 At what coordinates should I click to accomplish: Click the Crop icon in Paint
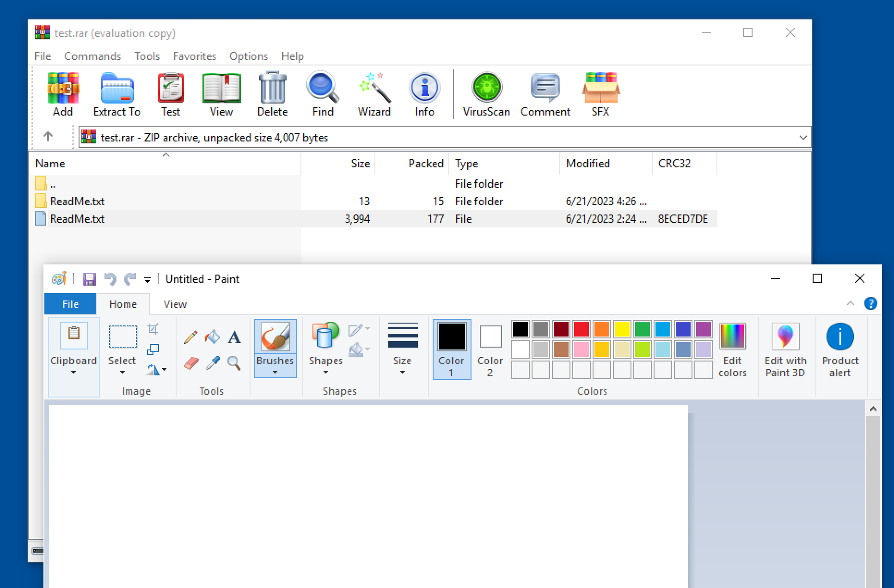pos(153,329)
